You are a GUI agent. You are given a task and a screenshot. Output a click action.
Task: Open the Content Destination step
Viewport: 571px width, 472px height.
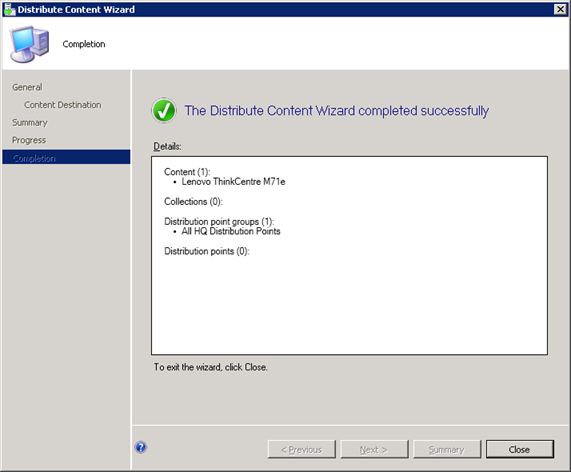click(63, 105)
